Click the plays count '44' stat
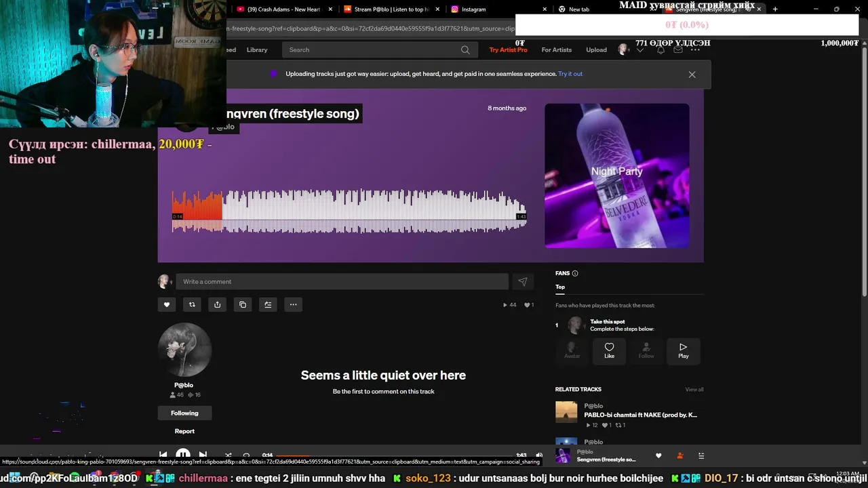The width and height of the screenshot is (868, 488). click(x=509, y=305)
